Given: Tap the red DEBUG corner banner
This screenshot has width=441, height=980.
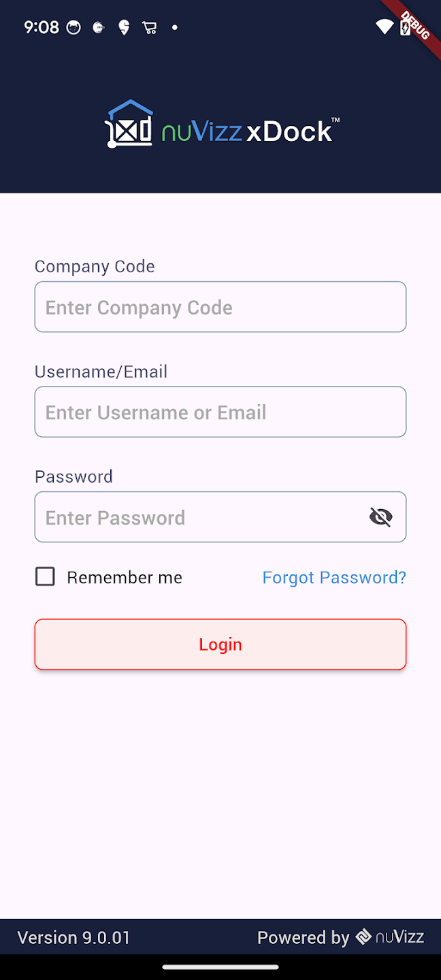Looking at the screenshot, I should coord(416,23).
